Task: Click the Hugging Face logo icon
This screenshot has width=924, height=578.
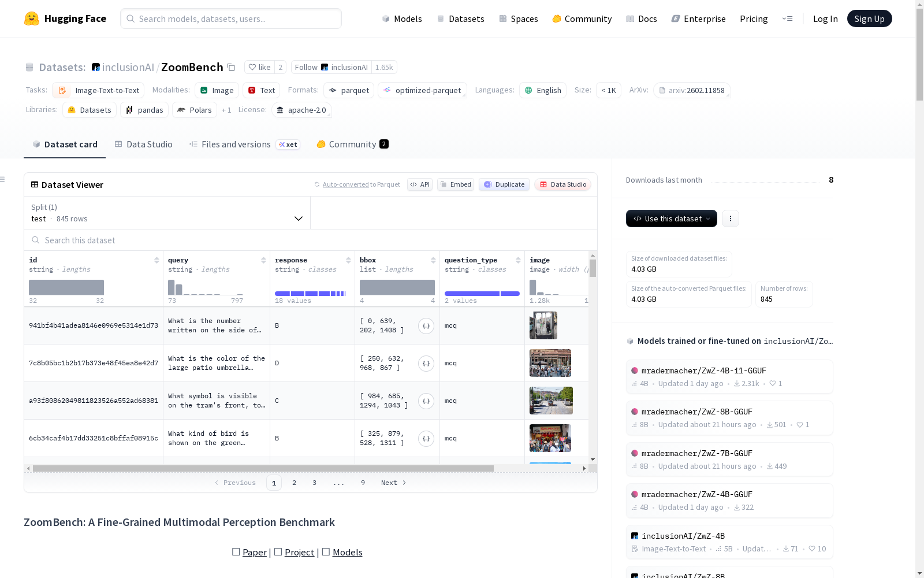Action: [x=32, y=18]
